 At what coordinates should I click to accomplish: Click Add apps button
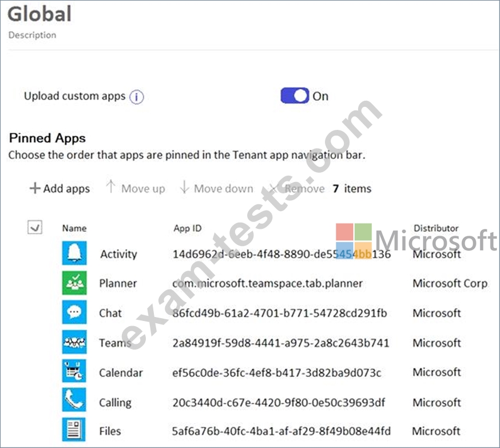pos(60,189)
